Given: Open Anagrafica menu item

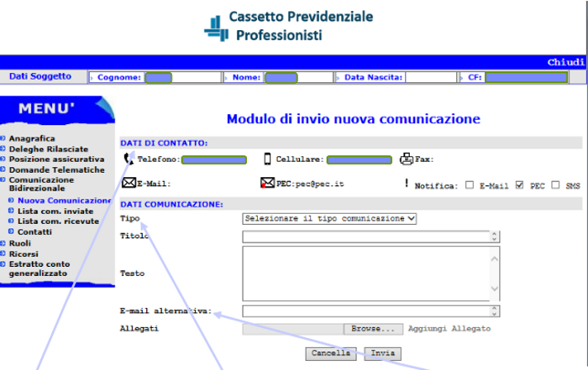Looking at the screenshot, I should tap(32, 138).
